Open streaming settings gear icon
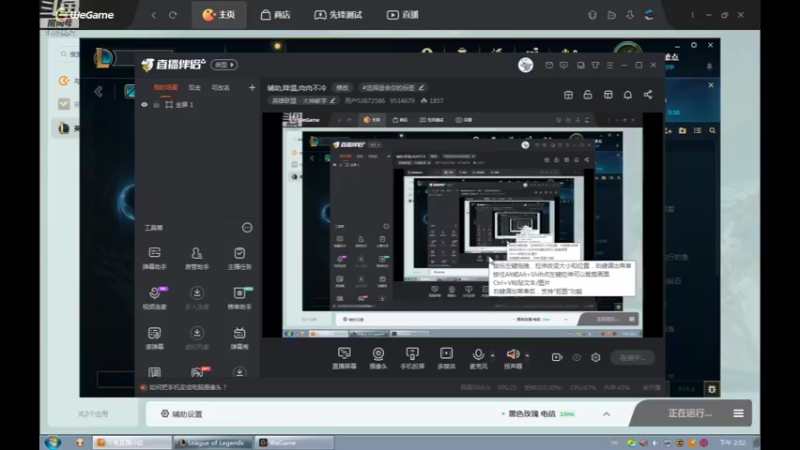800x450 pixels. coord(595,357)
